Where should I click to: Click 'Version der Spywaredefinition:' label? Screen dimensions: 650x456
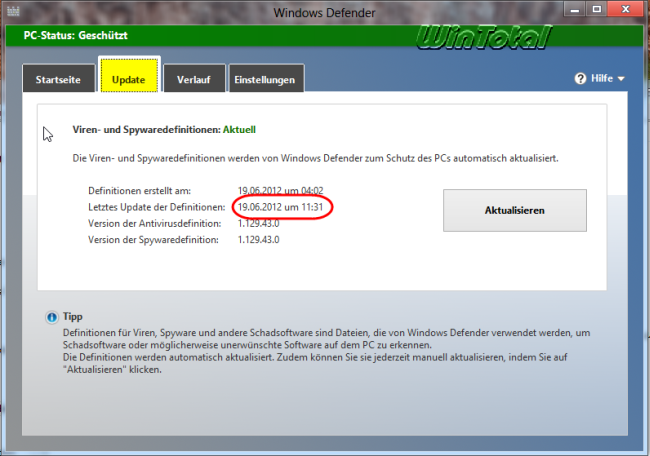(x=153, y=240)
